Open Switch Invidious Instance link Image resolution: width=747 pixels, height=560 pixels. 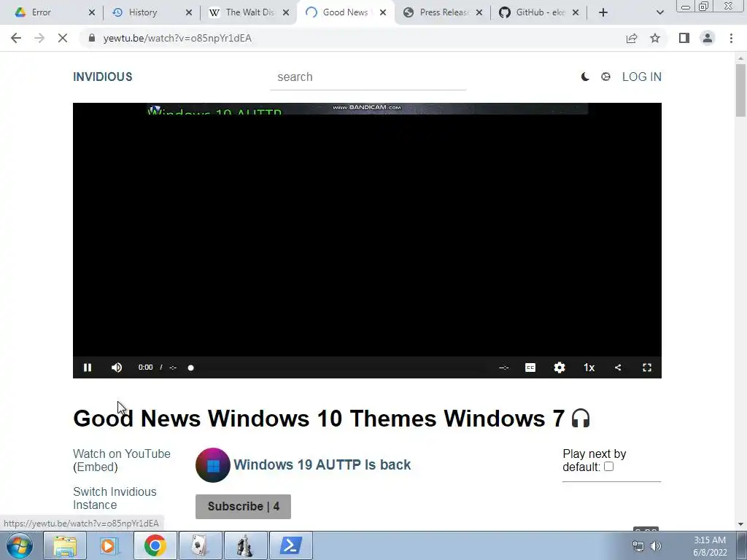click(115, 498)
